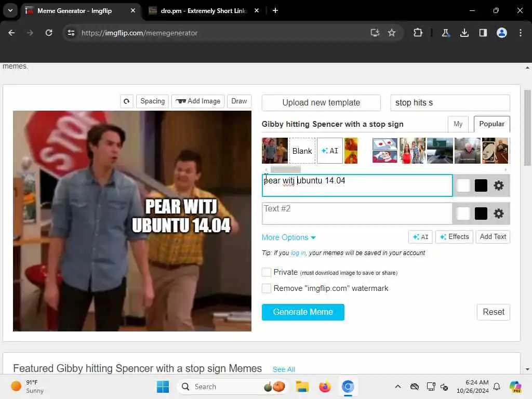The width and height of the screenshot is (532, 399).
Task: Pick Text #2 black outline color swatch
Action: coord(481,214)
